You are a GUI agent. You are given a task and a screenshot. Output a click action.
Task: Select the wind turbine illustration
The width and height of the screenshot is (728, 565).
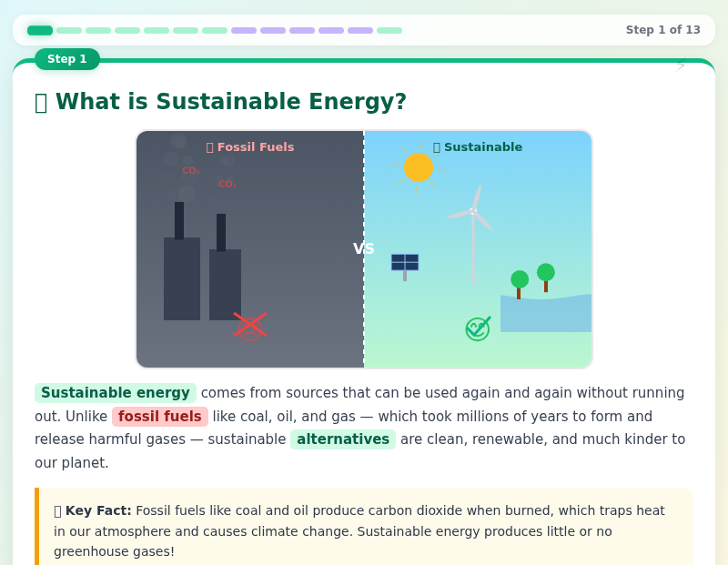[x=473, y=218]
